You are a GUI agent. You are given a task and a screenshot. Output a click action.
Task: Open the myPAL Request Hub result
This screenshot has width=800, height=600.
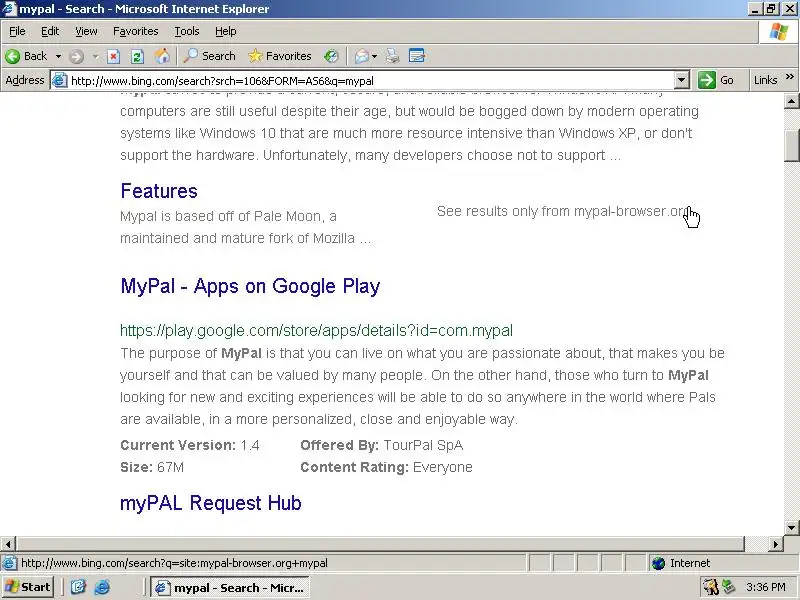coord(211,503)
